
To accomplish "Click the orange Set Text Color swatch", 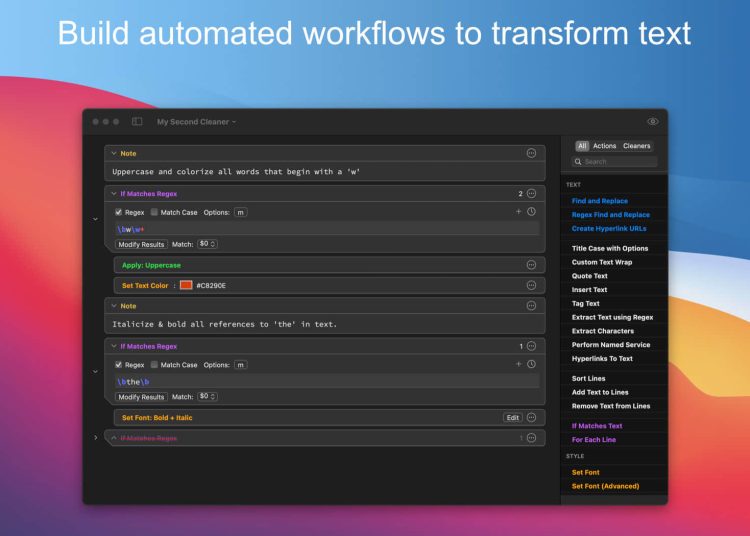I will click(x=186, y=285).
